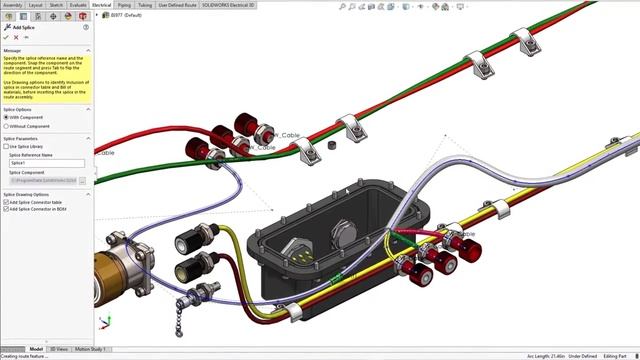
Task: Open the ConfigurationManager tab icon
Action: (38, 16)
